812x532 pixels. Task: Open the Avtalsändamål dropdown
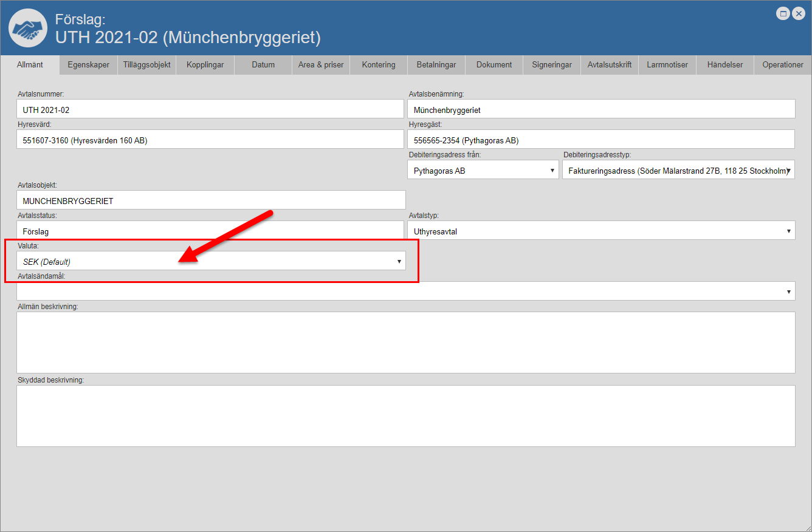tap(405, 292)
